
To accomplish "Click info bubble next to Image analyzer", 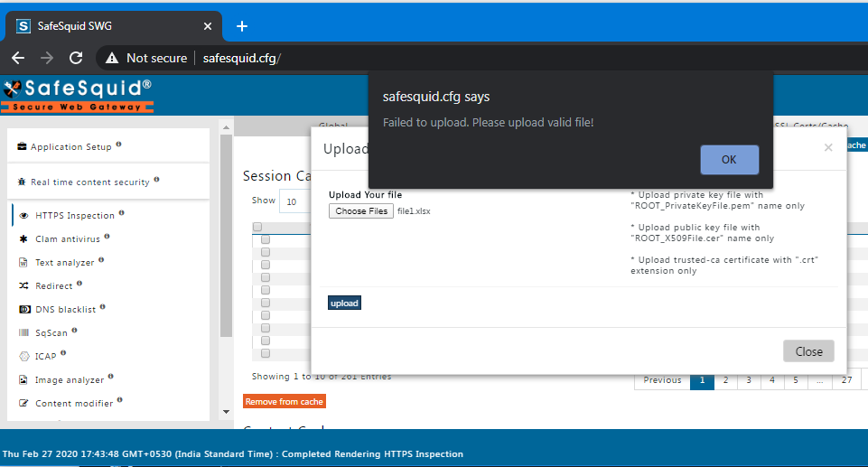I will pyautogui.click(x=111, y=377).
